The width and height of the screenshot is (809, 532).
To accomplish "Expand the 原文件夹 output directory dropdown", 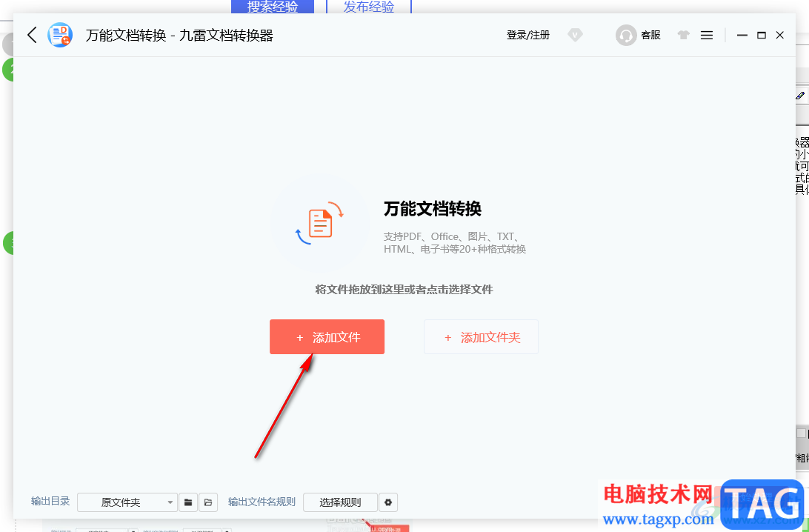I will click(127, 502).
